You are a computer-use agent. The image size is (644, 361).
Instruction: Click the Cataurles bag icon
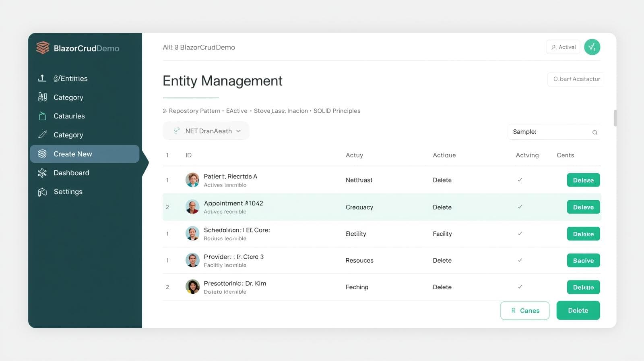click(x=42, y=116)
